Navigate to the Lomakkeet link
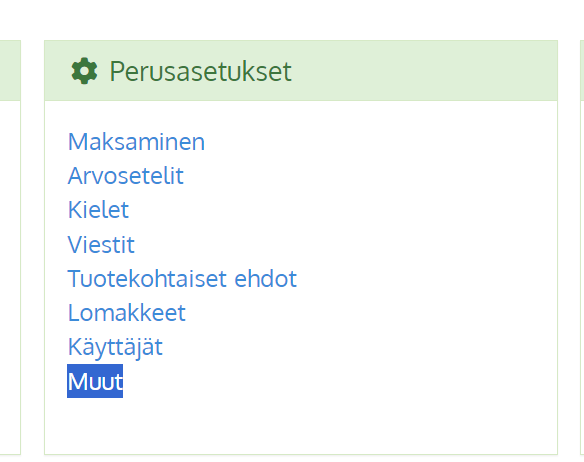 [x=127, y=313]
